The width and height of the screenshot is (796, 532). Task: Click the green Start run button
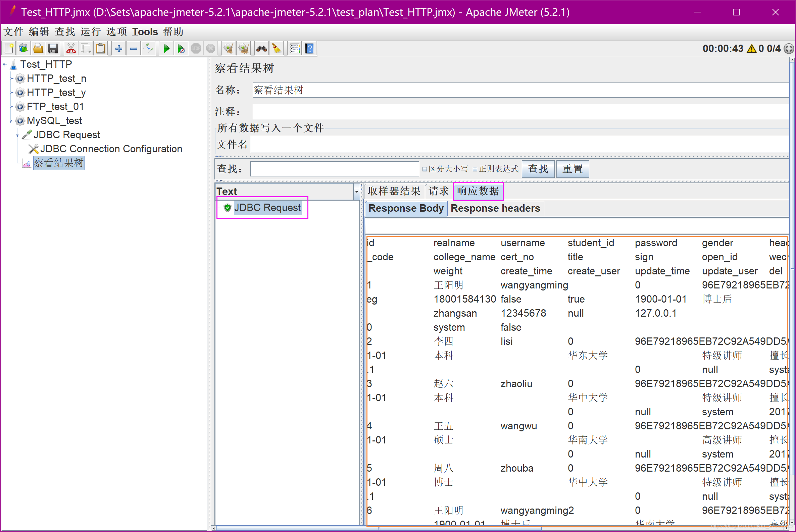(166, 49)
